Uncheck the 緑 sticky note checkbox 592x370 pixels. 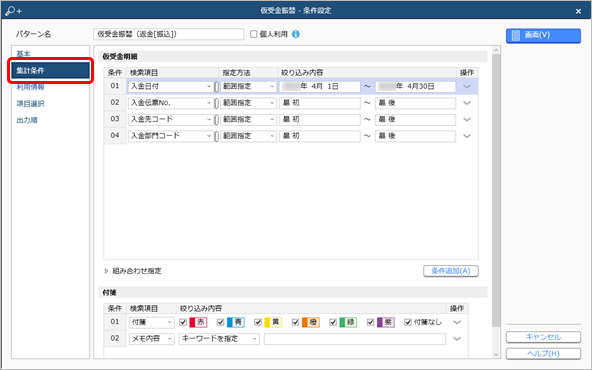pos(333,322)
